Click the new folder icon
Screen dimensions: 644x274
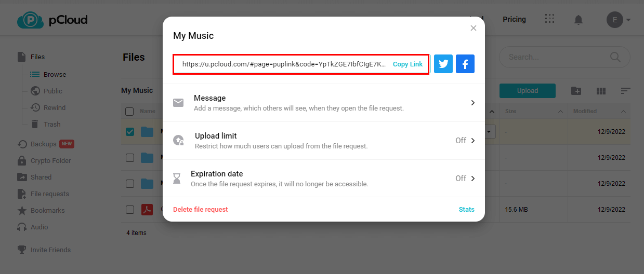pos(576,91)
